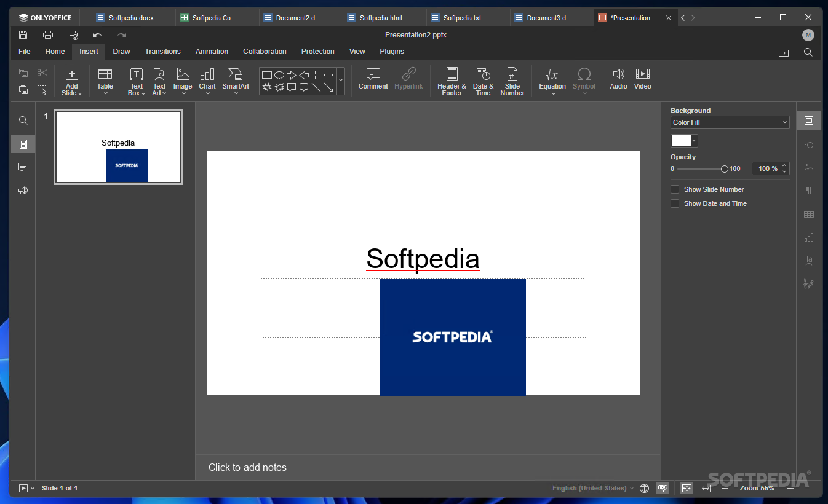Insert a Text Box
Image resolution: width=828 pixels, height=504 pixels.
[136, 82]
